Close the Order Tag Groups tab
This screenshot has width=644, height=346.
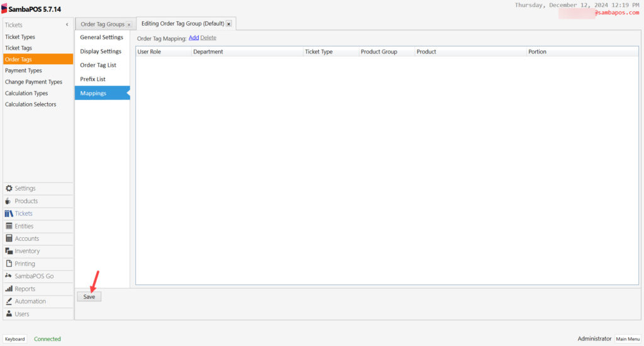(129, 25)
